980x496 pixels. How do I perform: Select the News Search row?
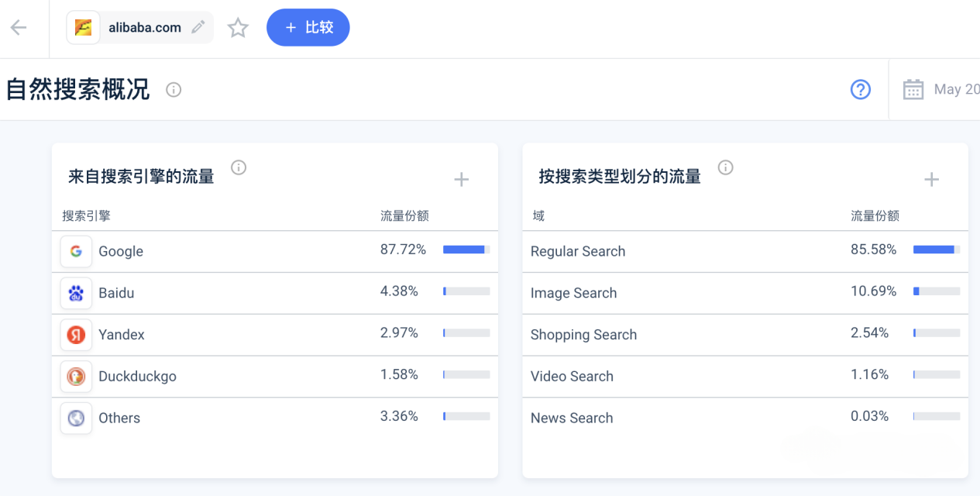745,418
